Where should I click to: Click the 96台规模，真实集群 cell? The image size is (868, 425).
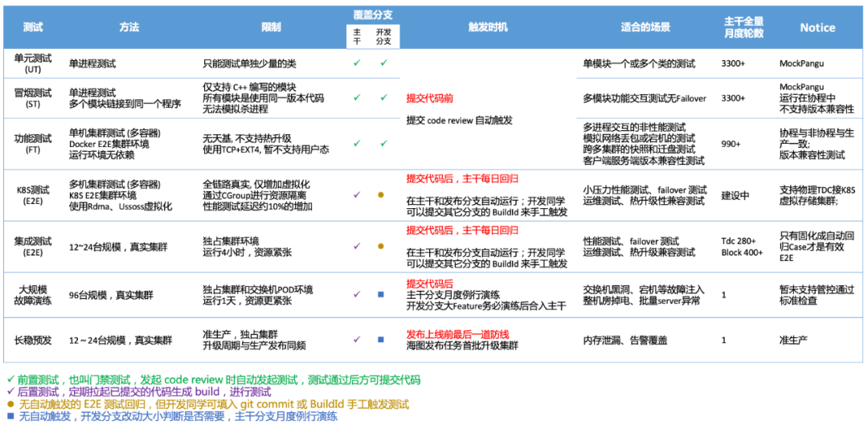pyautogui.click(x=113, y=295)
